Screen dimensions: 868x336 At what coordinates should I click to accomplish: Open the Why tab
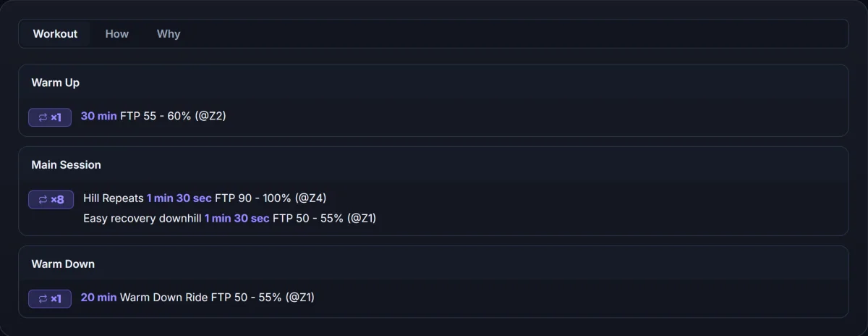tap(169, 34)
